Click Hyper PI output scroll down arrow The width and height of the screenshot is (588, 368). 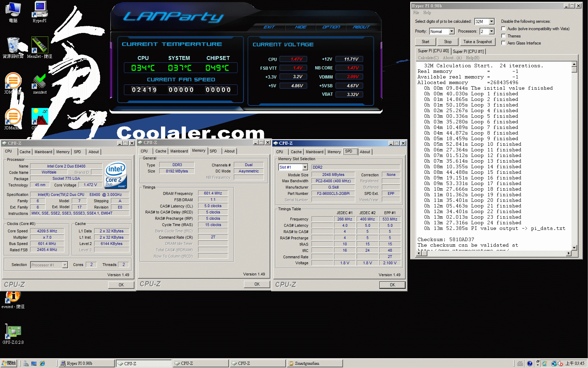[x=574, y=247]
